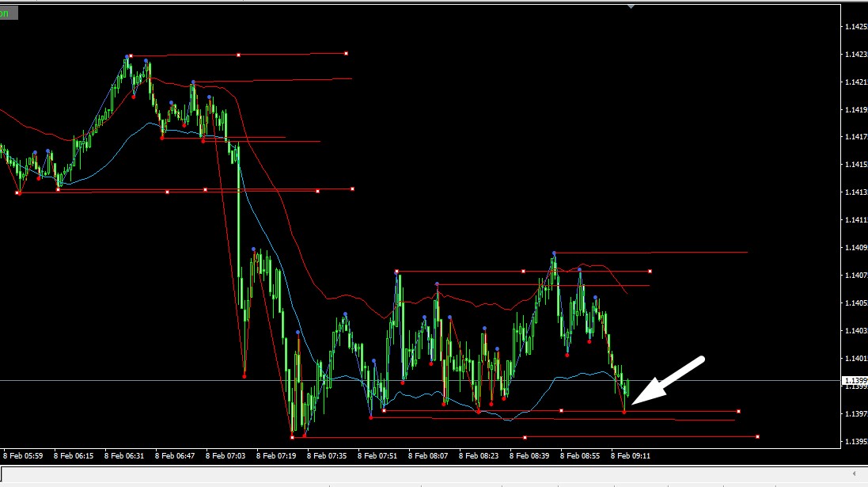This screenshot has width=868, height=487.
Task: Click the "8 Feb 07:51" time label
Action: coord(377,456)
